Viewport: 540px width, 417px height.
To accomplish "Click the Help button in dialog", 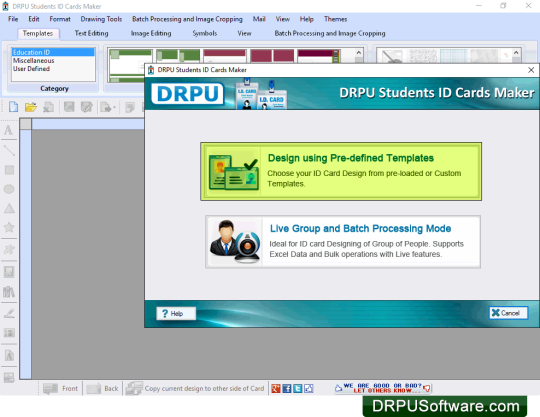I will [x=176, y=313].
